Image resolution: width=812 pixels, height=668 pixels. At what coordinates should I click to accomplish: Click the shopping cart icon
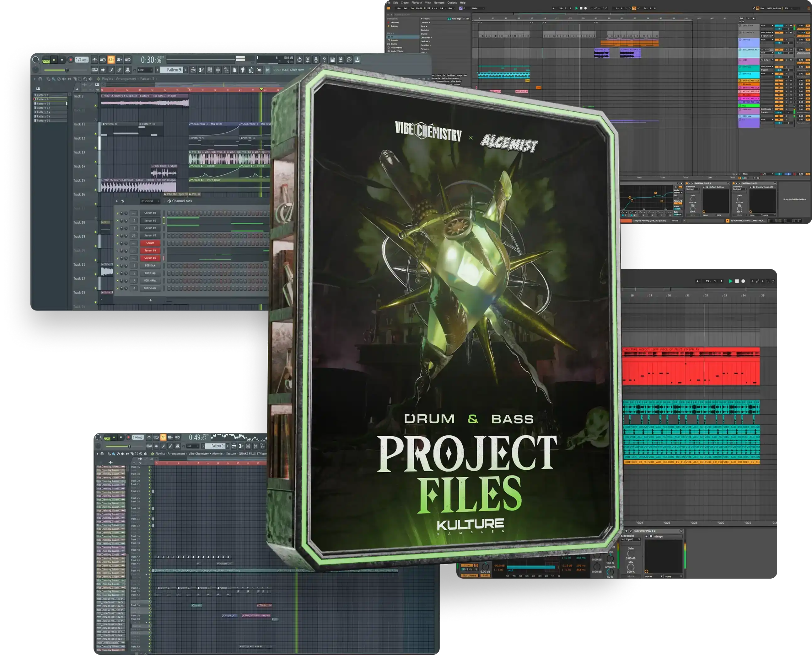[268, 70]
